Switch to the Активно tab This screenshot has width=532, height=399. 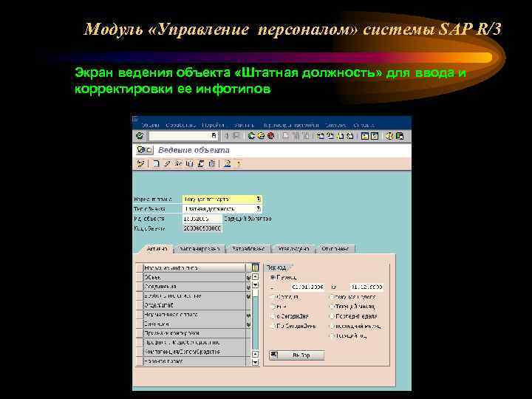157,249
